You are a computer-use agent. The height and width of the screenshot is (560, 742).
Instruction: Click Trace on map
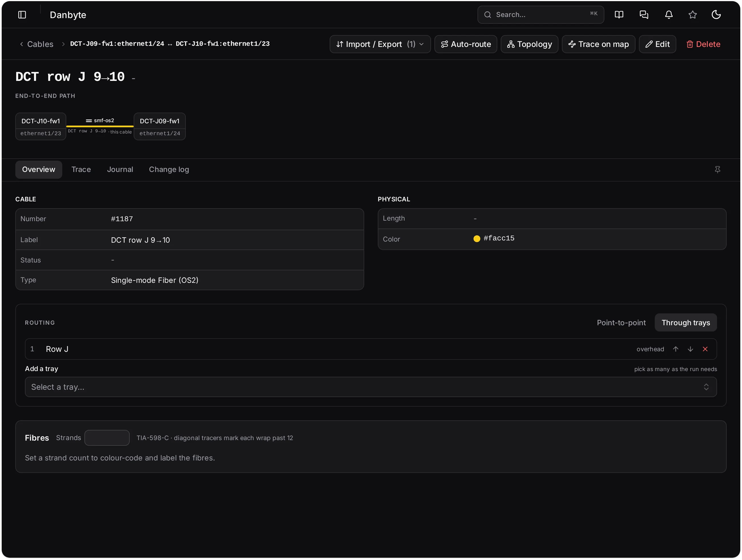pyautogui.click(x=598, y=44)
